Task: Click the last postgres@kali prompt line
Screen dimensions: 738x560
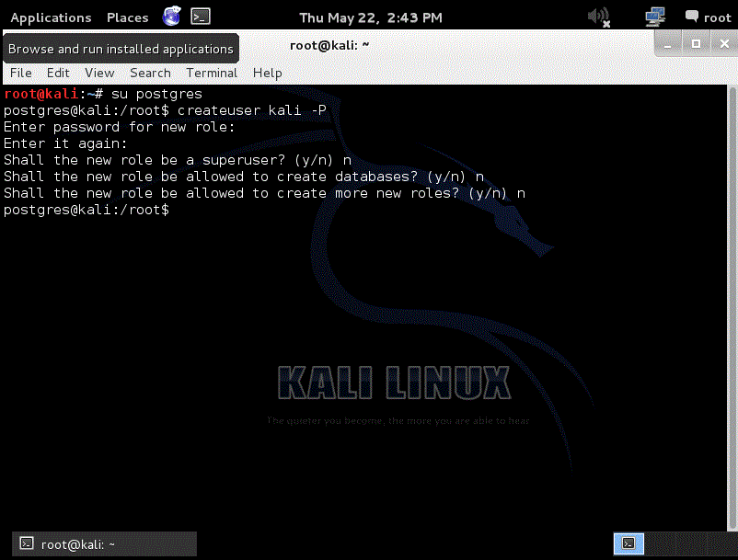Action: pos(86,210)
